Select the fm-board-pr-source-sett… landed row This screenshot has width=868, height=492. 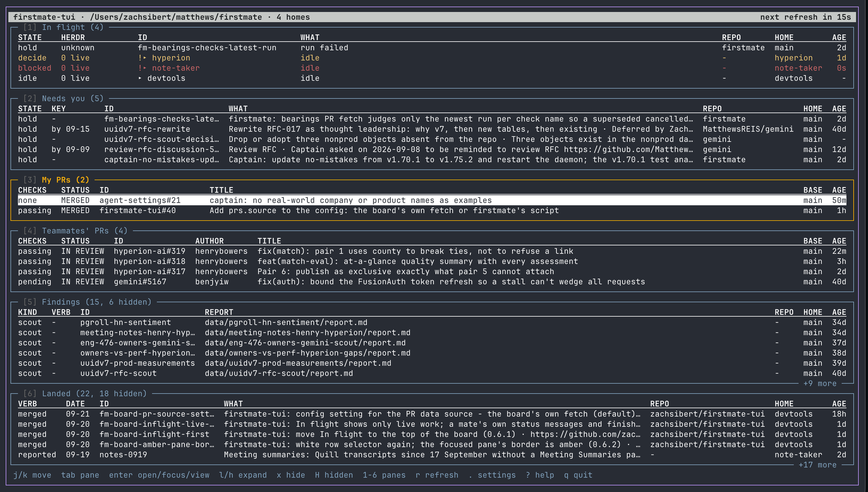pos(432,414)
